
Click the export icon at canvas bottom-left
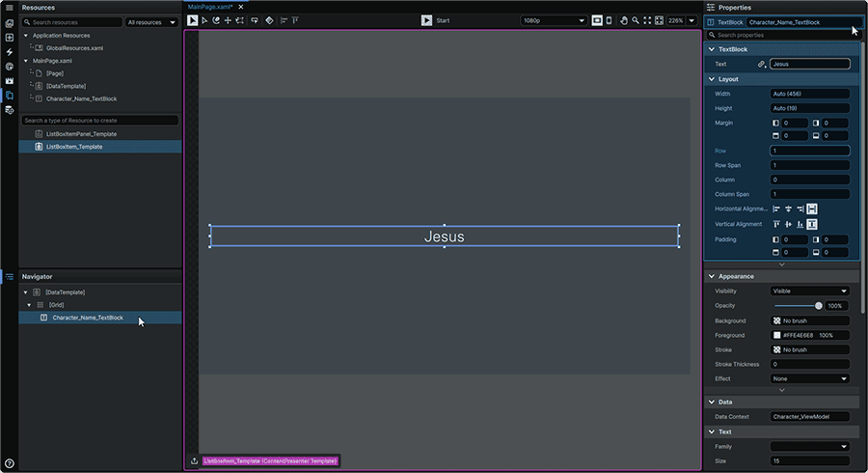(194, 460)
